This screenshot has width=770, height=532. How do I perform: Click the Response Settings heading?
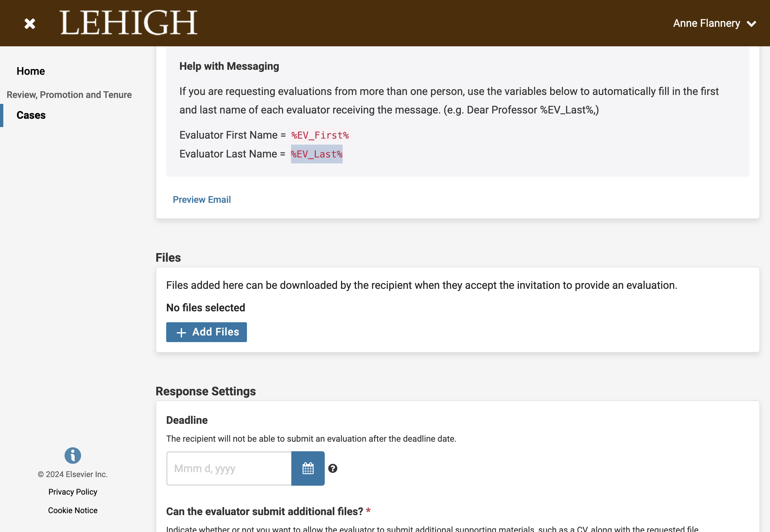click(x=206, y=391)
